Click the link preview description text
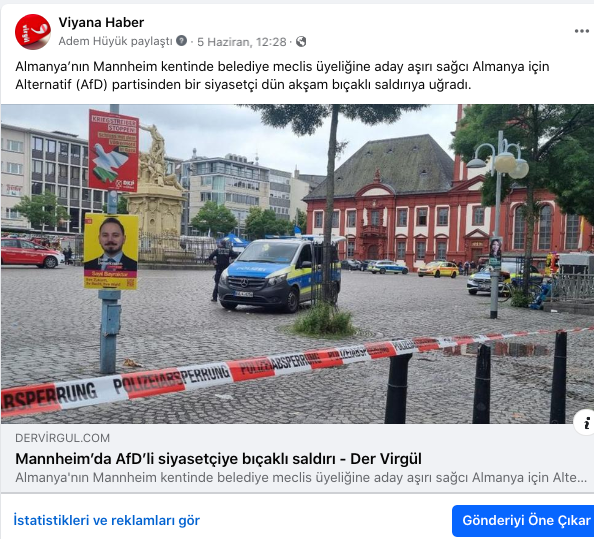 point(301,477)
